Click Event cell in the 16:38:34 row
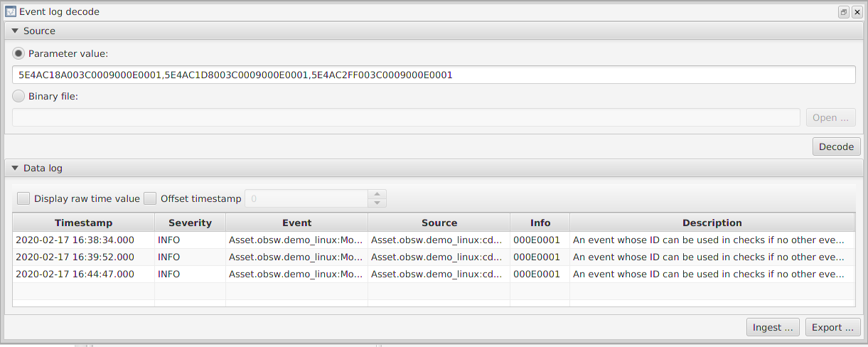Viewport: 868px width, 347px height. pyautogui.click(x=296, y=240)
